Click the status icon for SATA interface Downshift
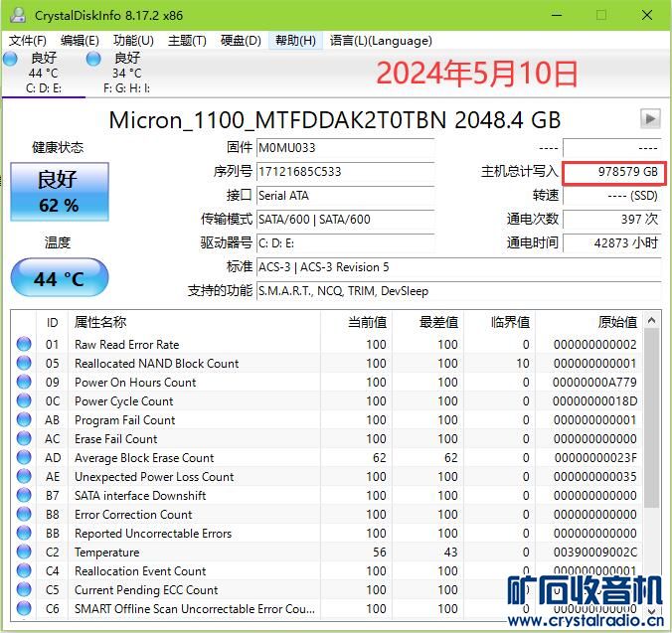Viewport: 672px width, 633px height. (24, 495)
